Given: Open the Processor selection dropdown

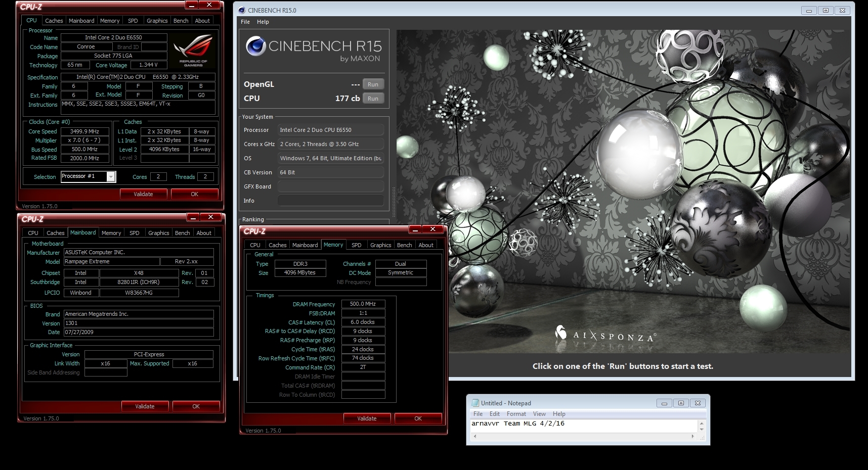Looking at the screenshot, I should click(x=110, y=176).
